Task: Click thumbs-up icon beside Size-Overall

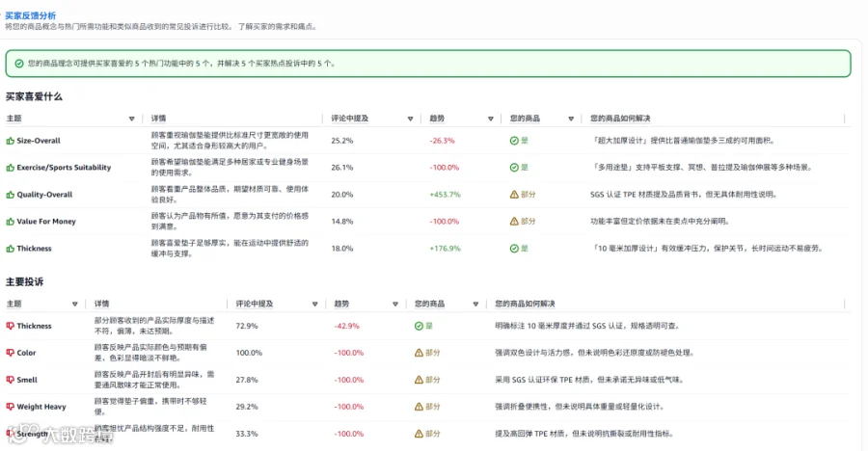Action: tap(10, 141)
